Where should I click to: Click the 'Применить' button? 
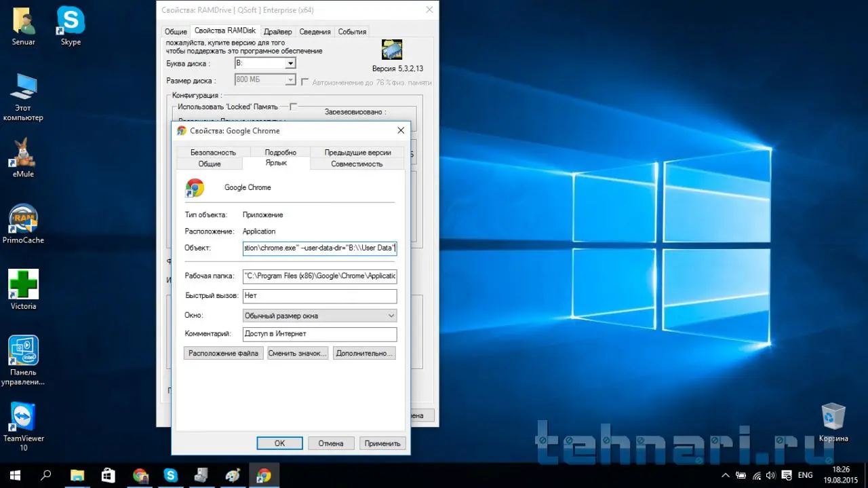pos(382,443)
